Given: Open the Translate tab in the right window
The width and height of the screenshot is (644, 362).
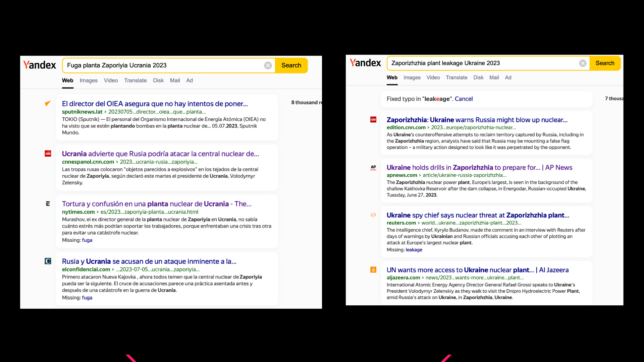Looking at the screenshot, I should pyautogui.click(x=457, y=77).
